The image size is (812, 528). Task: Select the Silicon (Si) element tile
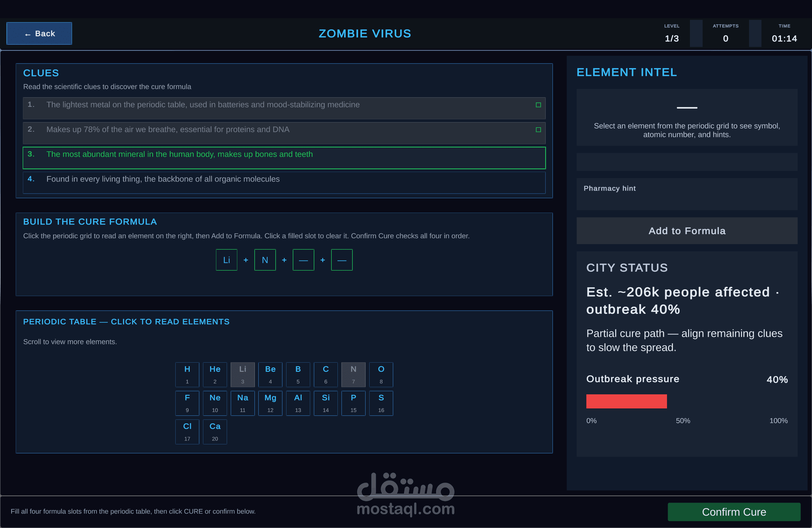pyautogui.click(x=326, y=403)
